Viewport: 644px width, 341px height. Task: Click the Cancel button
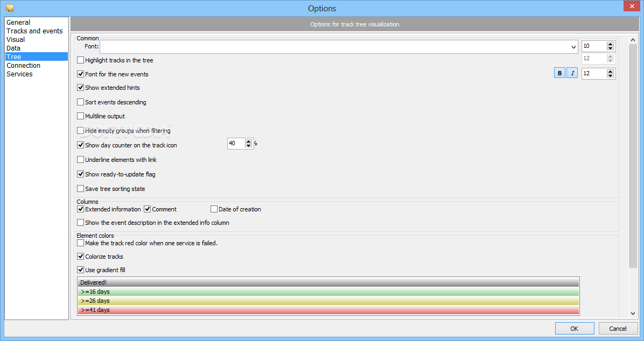(x=618, y=328)
